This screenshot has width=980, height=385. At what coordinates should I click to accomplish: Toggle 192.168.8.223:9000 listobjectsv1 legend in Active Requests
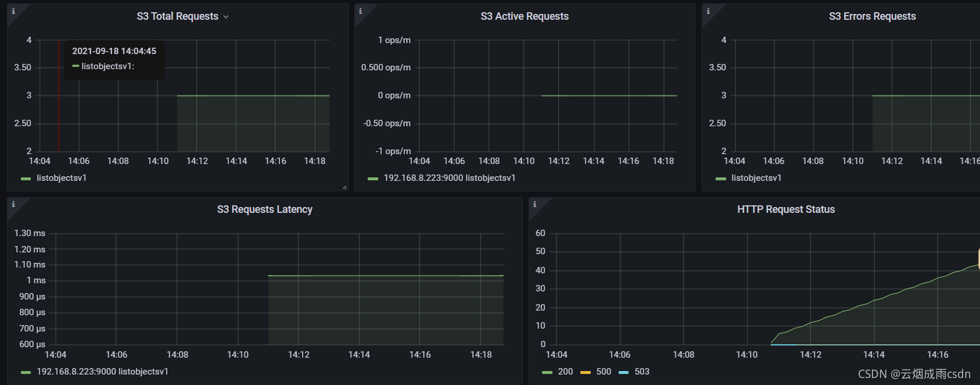(450, 178)
